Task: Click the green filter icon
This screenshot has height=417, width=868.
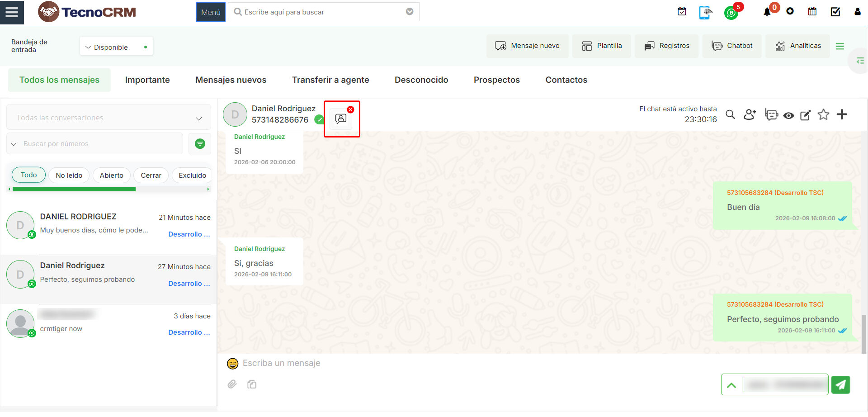Action: (200, 144)
